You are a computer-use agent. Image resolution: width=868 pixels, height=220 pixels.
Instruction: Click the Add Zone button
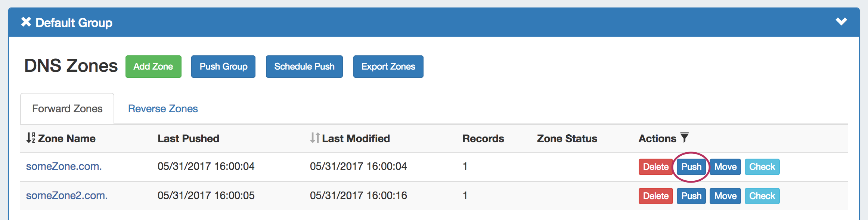click(x=153, y=67)
